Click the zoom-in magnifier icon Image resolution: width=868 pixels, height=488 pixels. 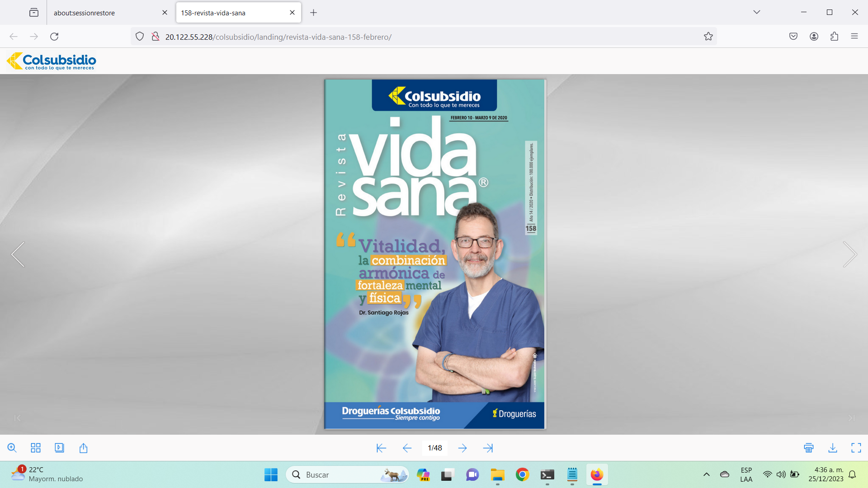pyautogui.click(x=12, y=448)
